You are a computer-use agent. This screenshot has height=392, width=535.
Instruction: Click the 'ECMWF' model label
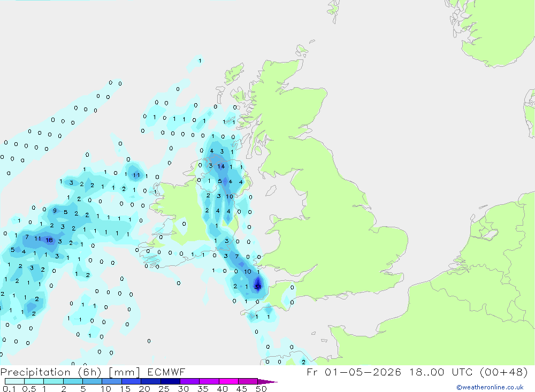[166, 372]
